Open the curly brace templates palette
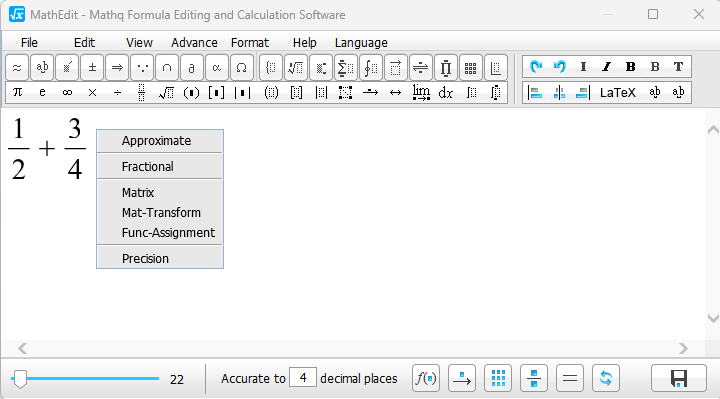Viewport: 720px width, 399px height. (x=271, y=68)
